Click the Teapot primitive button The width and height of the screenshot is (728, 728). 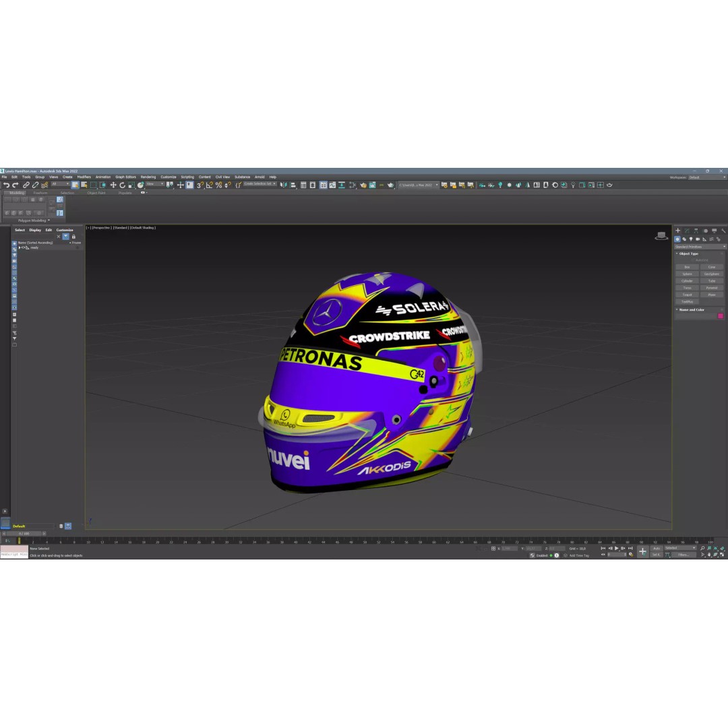click(x=687, y=295)
